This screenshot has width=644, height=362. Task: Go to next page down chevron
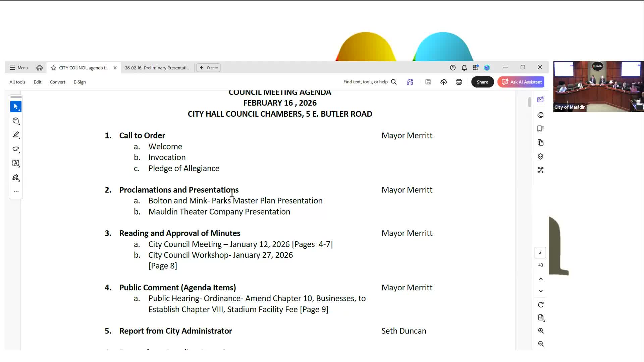click(x=541, y=291)
